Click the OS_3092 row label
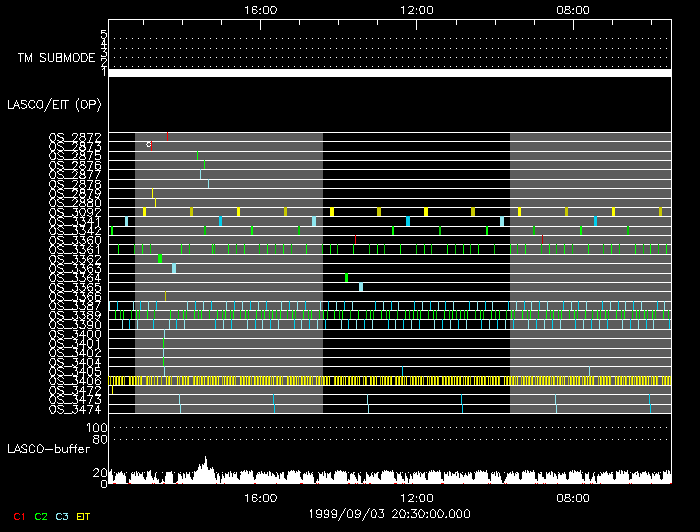 click(x=75, y=212)
